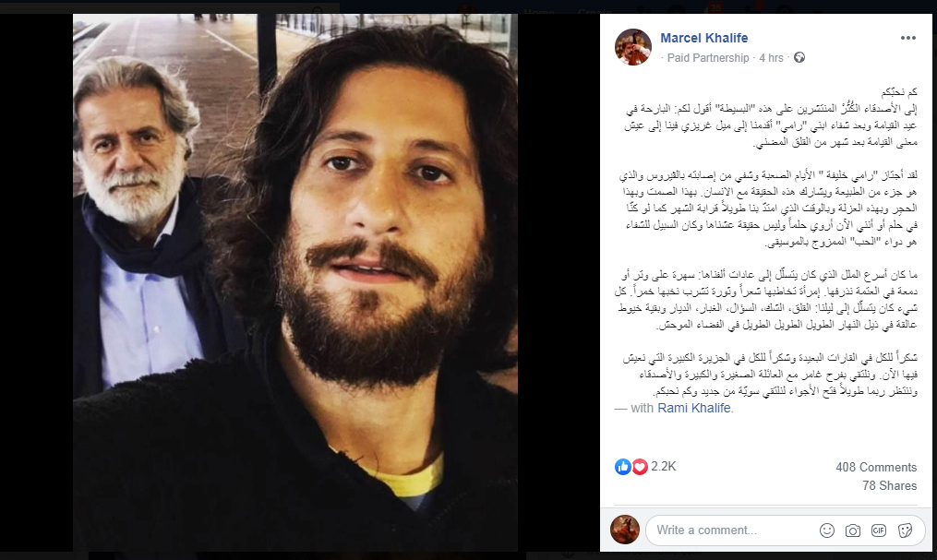Open the post options three-dot menu

(x=907, y=38)
